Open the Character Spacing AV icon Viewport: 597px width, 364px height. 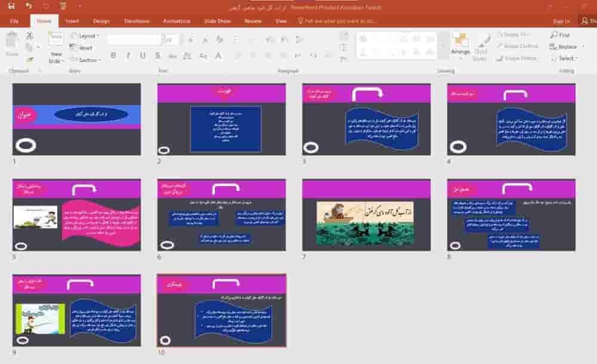187,56
